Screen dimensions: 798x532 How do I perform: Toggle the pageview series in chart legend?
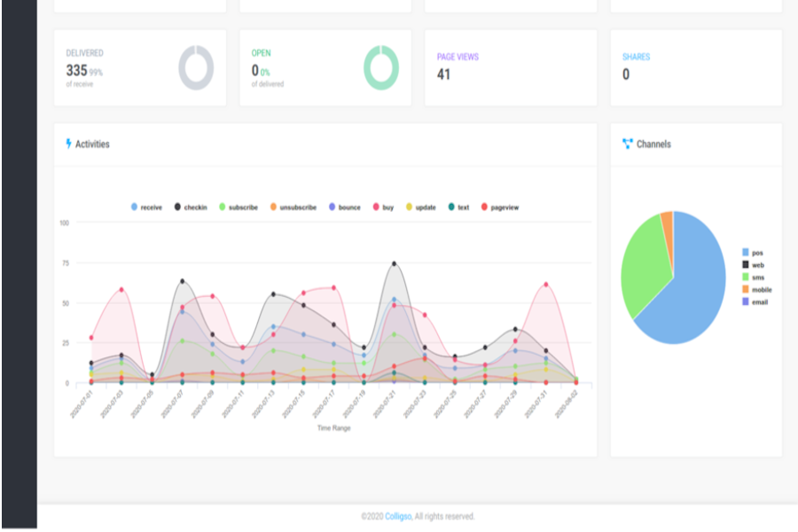point(500,207)
